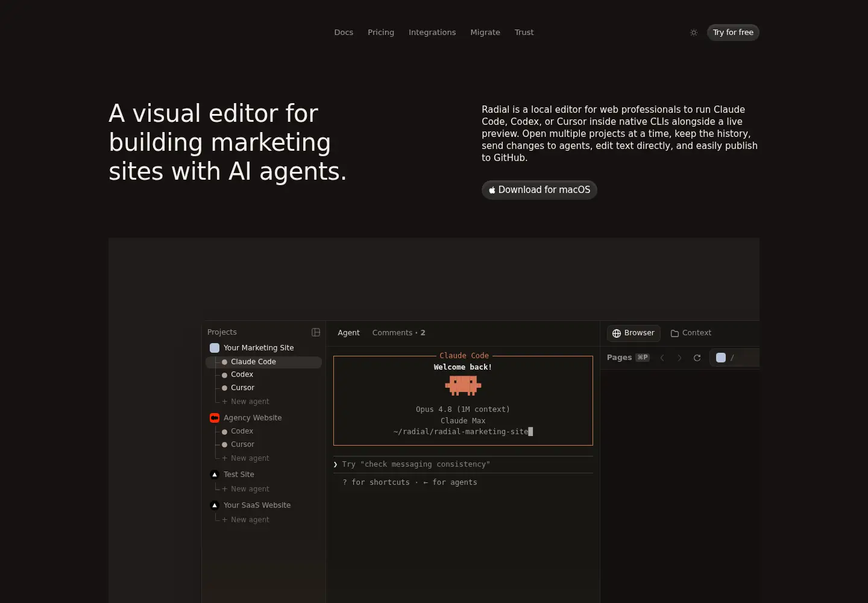The image size is (868, 603).
Task: Click Your SaaS Website triangle icon
Action: coord(215,505)
